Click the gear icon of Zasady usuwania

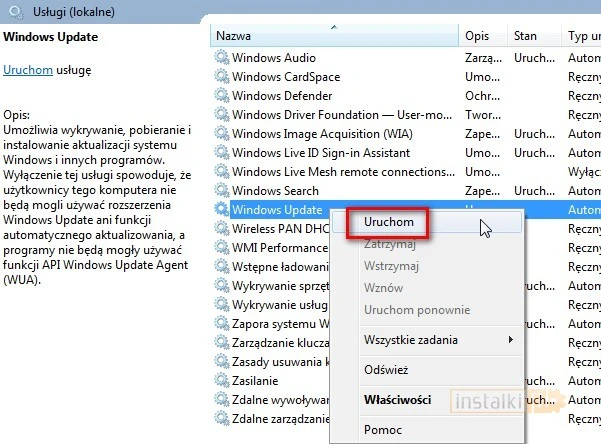[x=222, y=361]
